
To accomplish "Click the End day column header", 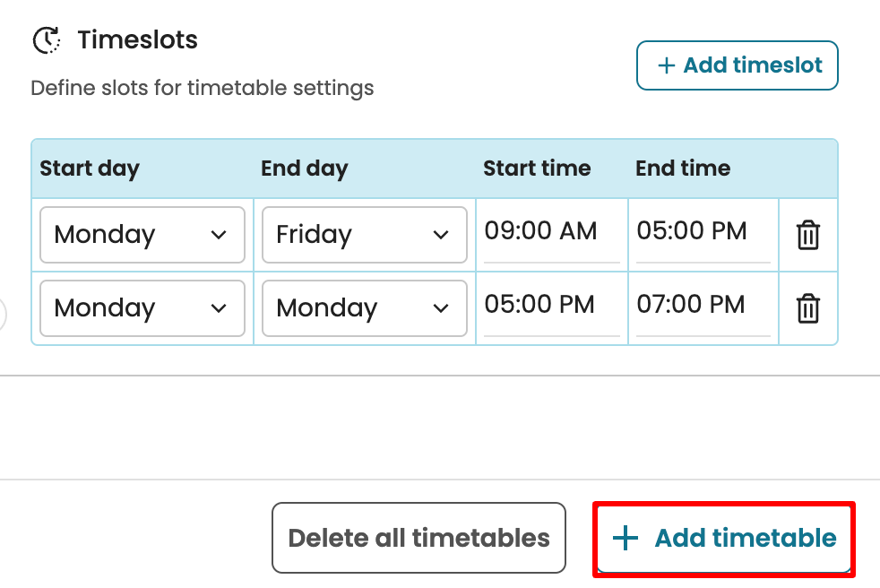I will point(304,169).
